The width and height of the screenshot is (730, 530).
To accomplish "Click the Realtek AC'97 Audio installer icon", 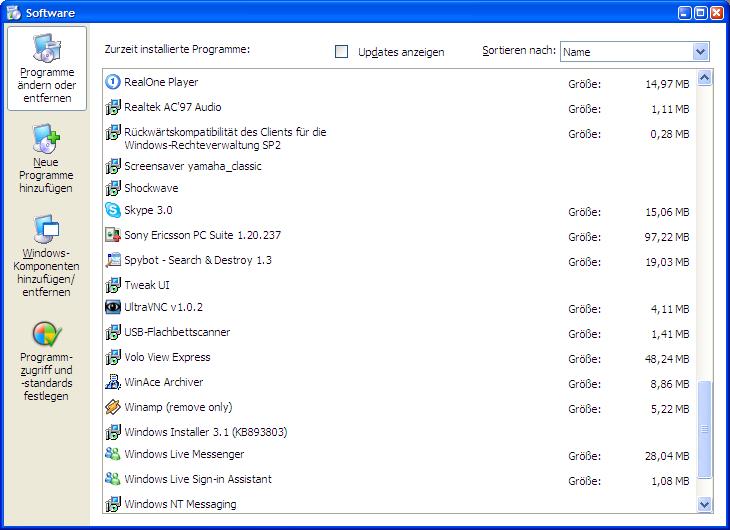I will pyautogui.click(x=113, y=107).
